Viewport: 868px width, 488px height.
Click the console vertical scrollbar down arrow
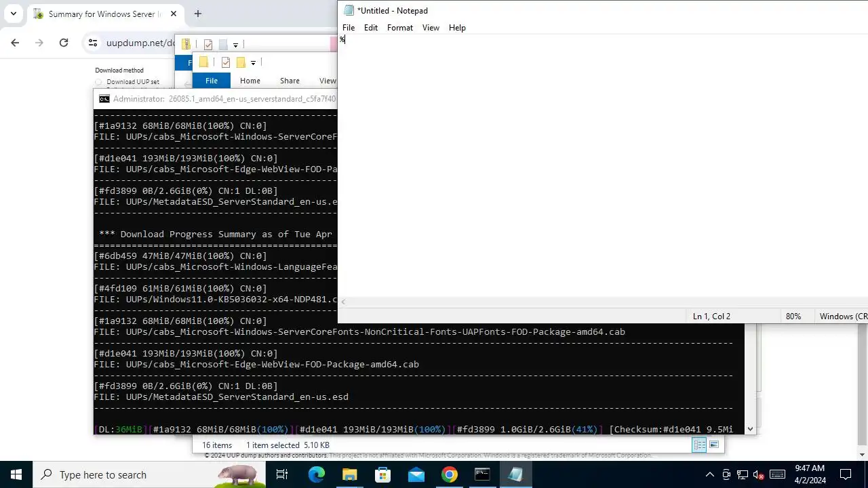tap(750, 428)
